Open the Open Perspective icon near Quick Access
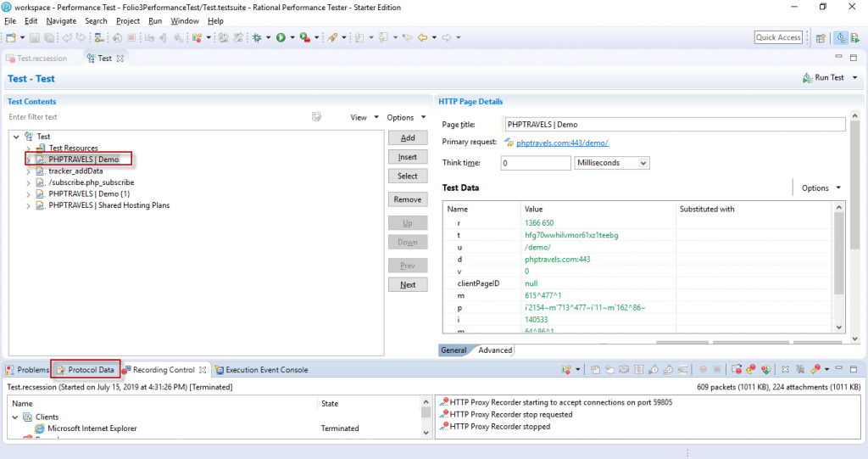This screenshot has width=868, height=459. (820, 37)
